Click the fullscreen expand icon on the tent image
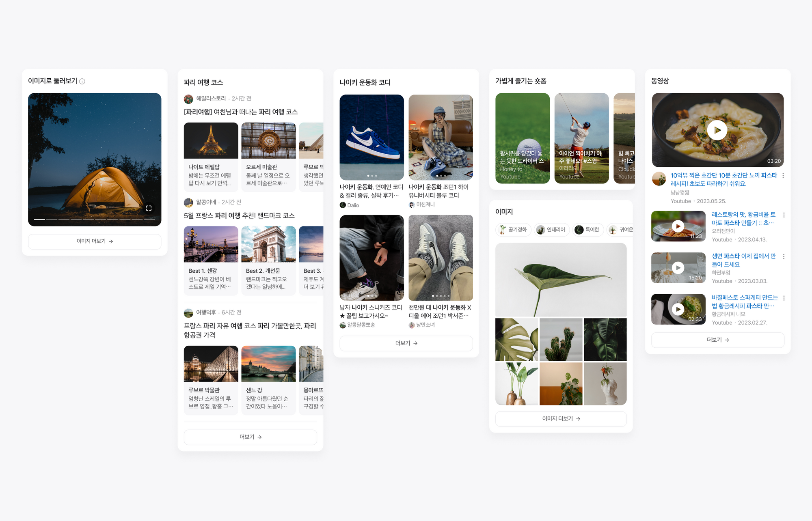 pyautogui.click(x=149, y=208)
